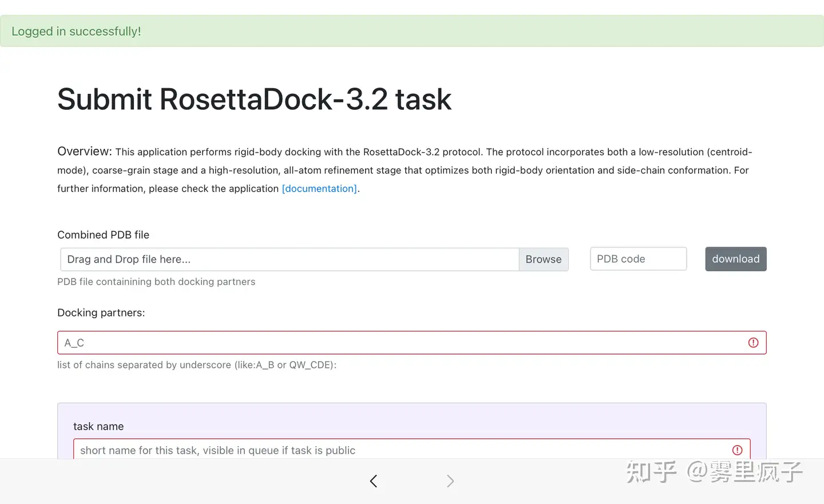The width and height of the screenshot is (824, 504).
Task: Click 'PDB file containining both docking partners' hint
Action: pos(156,281)
